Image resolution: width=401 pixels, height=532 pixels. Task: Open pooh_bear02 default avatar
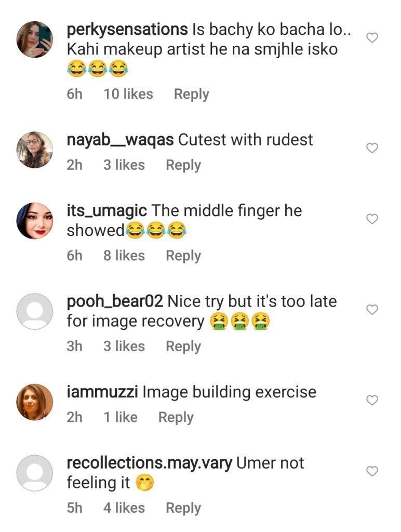click(35, 311)
